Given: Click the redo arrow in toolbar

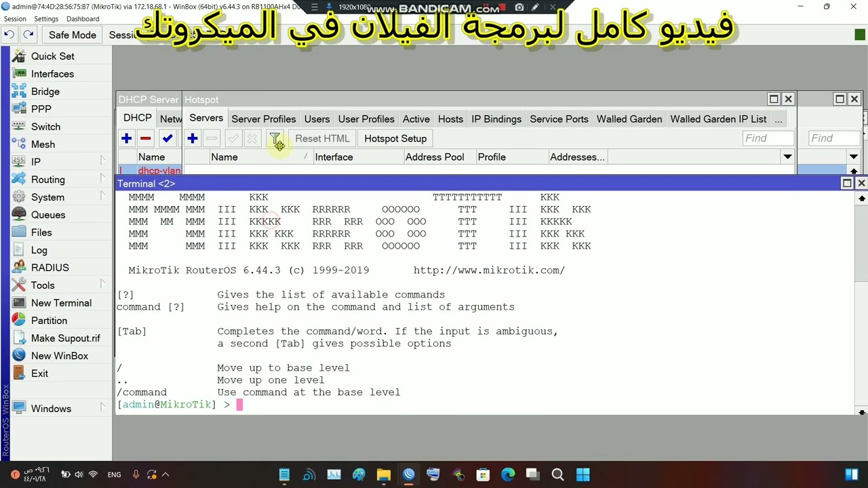Looking at the screenshot, I should click(28, 35).
